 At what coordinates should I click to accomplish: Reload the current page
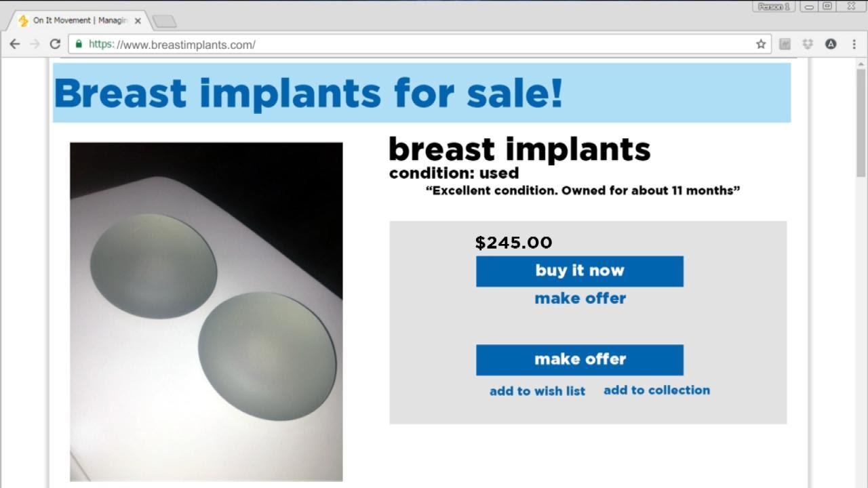coord(56,44)
